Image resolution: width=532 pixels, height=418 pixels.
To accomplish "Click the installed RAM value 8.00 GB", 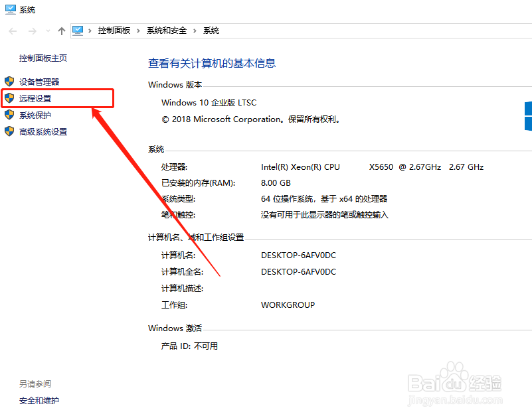I will [276, 182].
